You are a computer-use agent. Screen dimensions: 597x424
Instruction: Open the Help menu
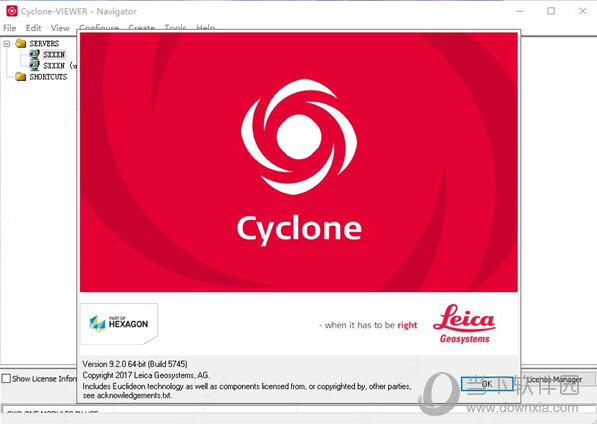[x=206, y=27]
